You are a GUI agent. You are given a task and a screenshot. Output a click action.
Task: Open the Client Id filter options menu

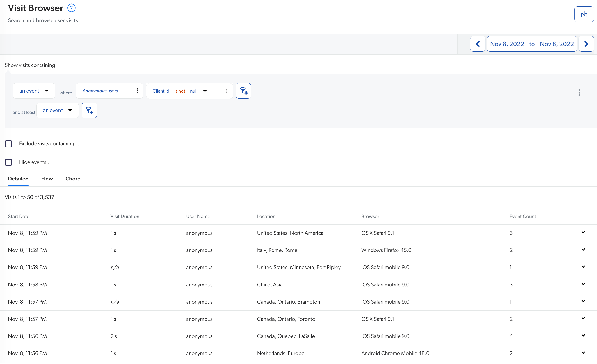(x=227, y=91)
